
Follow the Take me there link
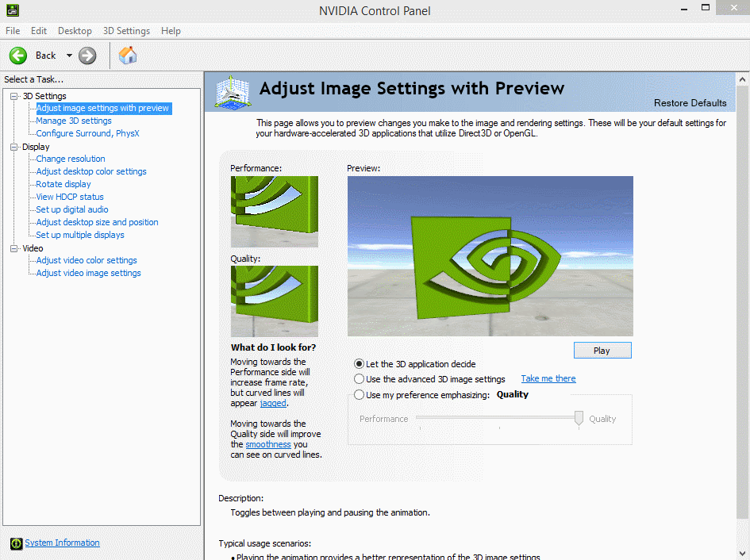coord(548,378)
